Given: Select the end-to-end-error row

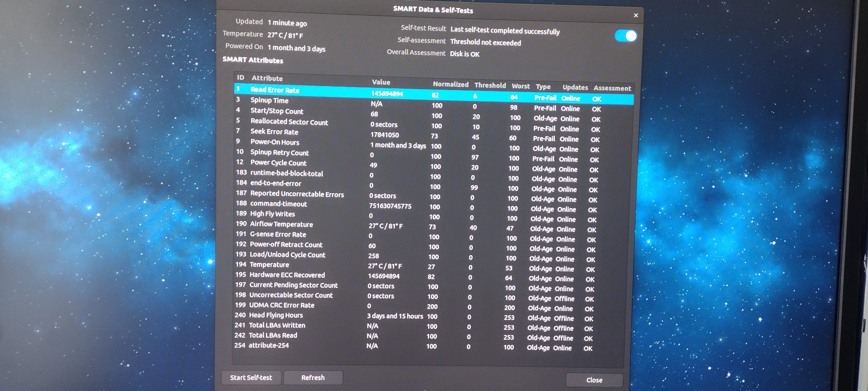Looking at the screenshot, I should click(x=432, y=186).
